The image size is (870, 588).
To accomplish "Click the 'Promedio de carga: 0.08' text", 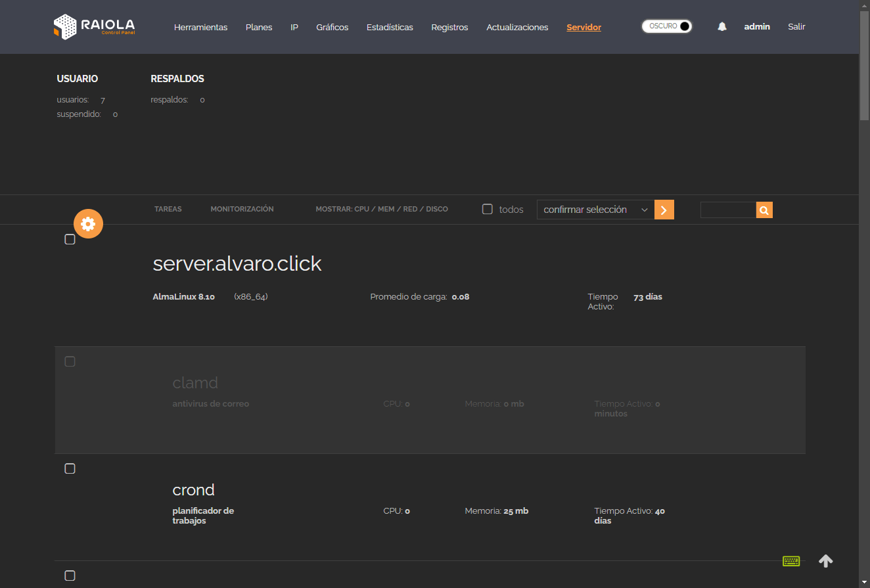I will pyautogui.click(x=420, y=297).
